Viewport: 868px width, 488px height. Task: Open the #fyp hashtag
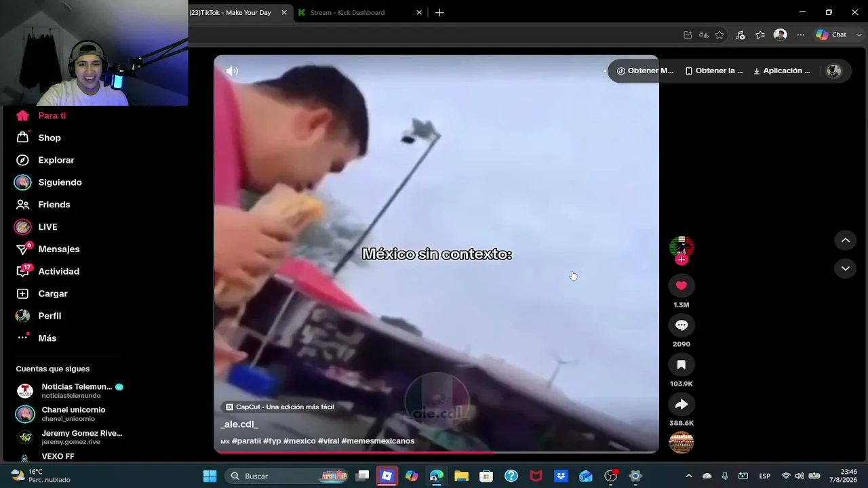(272, 441)
